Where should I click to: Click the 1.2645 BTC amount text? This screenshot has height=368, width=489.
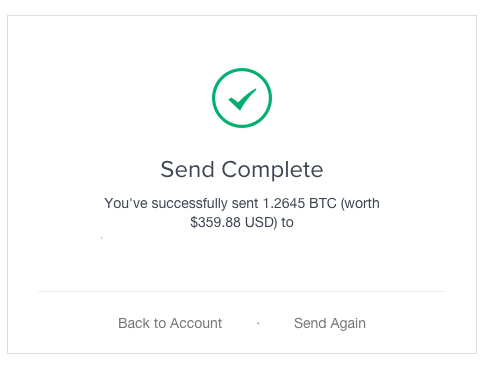[300, 203]
